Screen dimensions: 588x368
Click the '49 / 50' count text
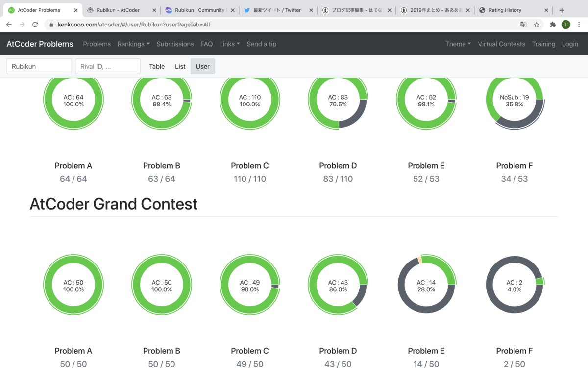pos(250,364)
